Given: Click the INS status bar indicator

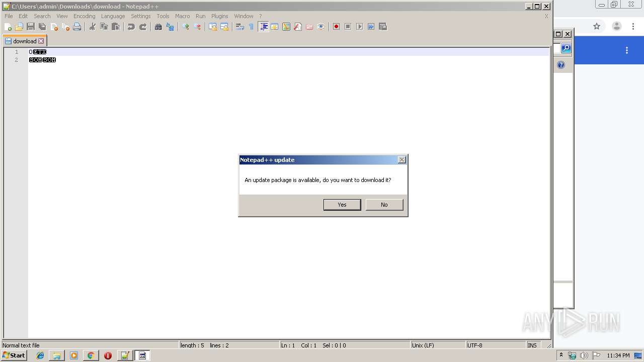Looking at the screenshot, I should pyautogui.click(x=532, y=345).
